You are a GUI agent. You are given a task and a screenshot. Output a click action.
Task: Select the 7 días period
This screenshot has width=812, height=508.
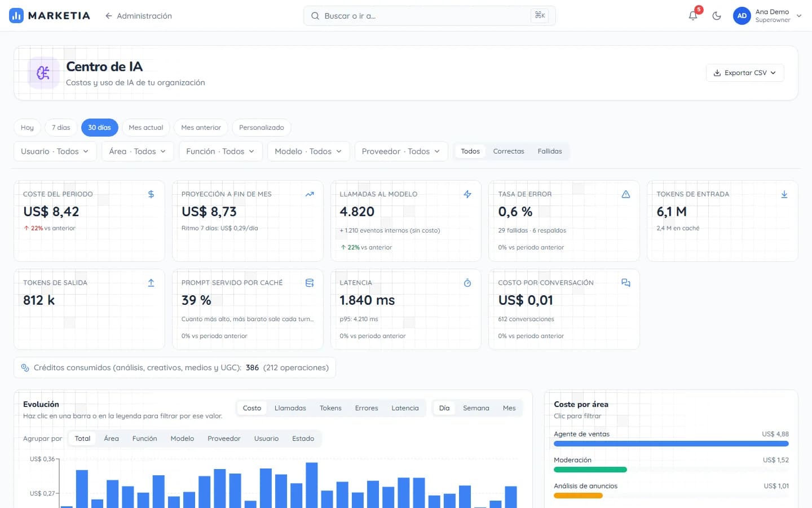click(61, 128)
